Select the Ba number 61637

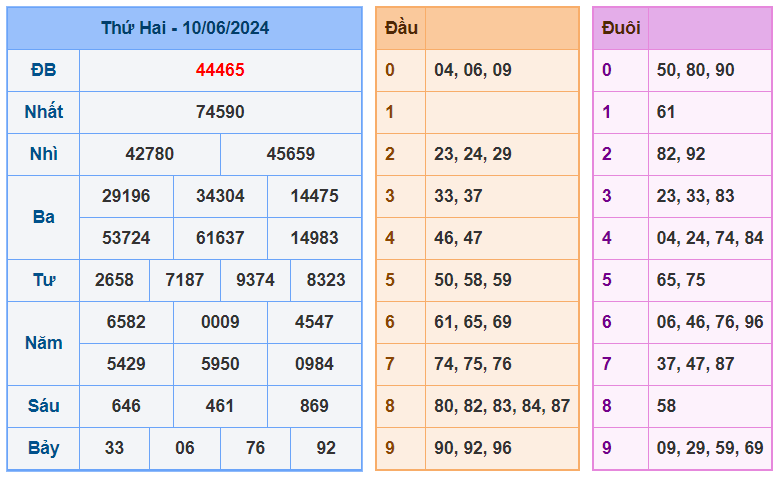point(220,238)
